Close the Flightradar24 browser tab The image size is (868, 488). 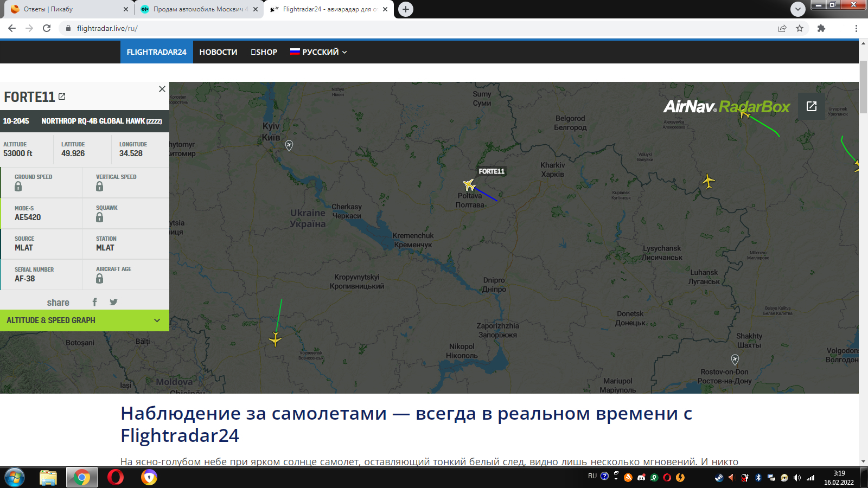[x=385, y=9]
